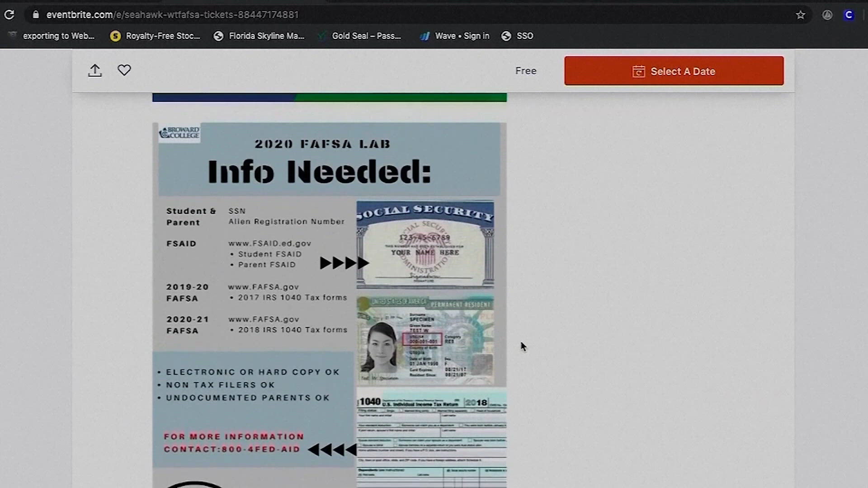Click the 'Free' price label
The image size is (868, 488).
[x=526, y=71]
